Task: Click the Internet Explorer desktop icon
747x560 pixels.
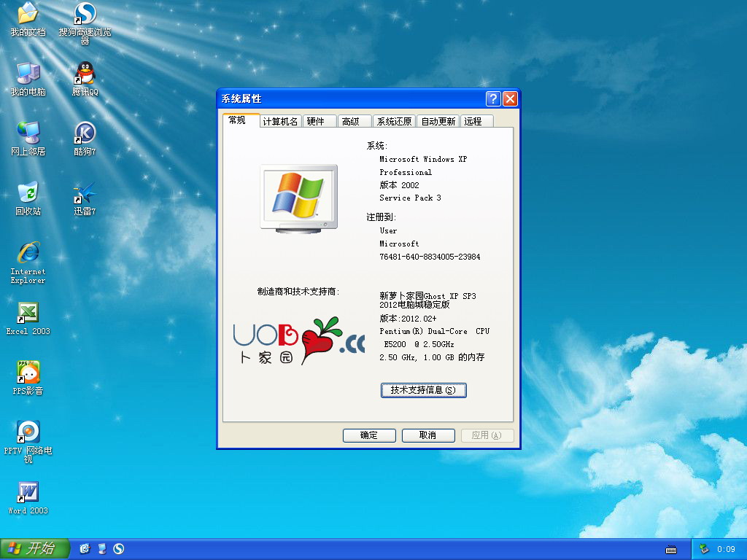Action: tap(28, 253)
